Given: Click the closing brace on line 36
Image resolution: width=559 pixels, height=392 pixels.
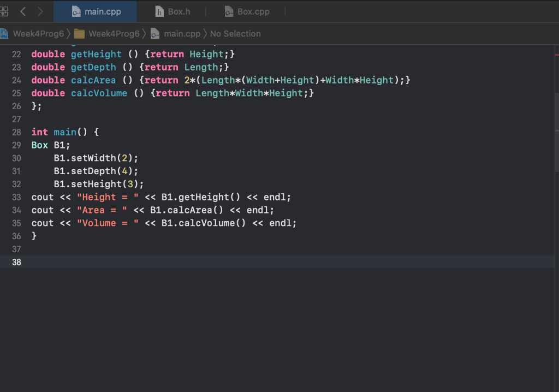Looking at the screenshot, I should click(x=34, y=236).
